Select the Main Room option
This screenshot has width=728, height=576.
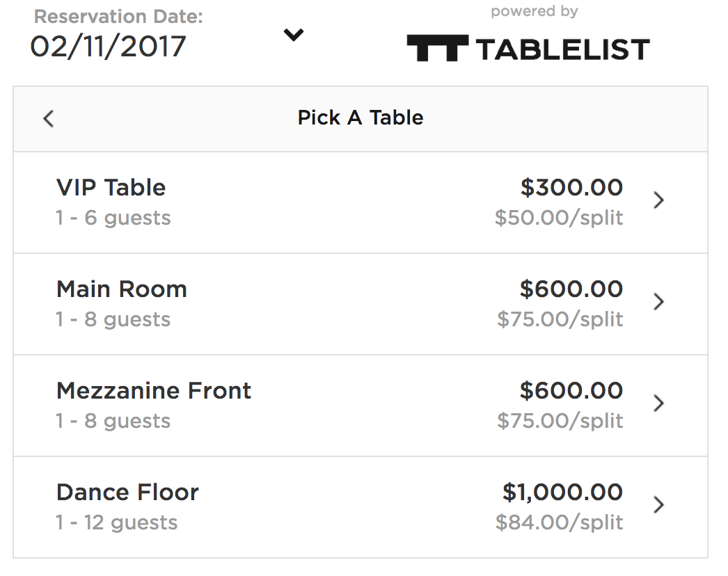tap(122, 289)
